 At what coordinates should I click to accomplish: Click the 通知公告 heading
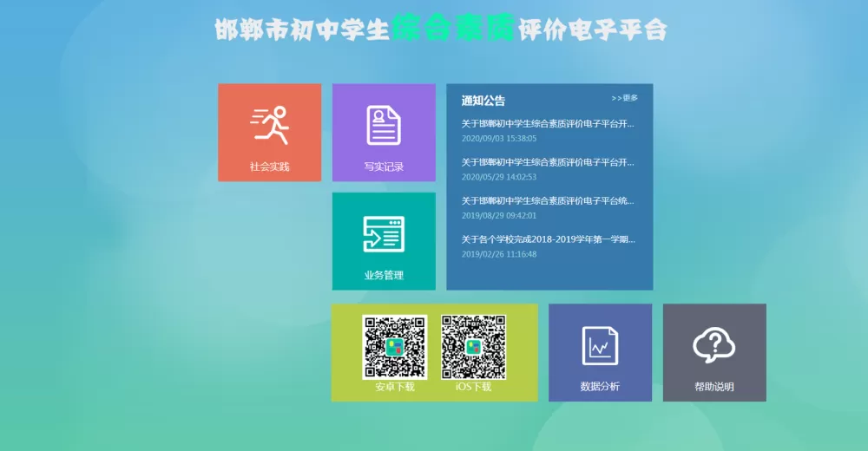(x=483, y=101)
